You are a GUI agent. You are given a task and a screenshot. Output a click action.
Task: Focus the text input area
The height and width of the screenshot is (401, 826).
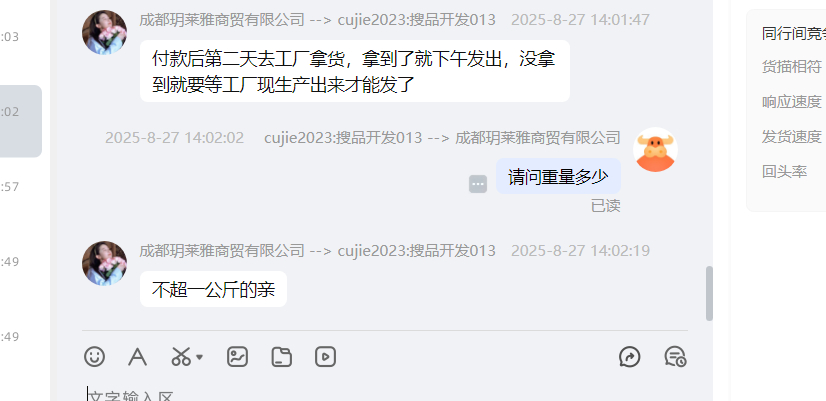point(385,394)
